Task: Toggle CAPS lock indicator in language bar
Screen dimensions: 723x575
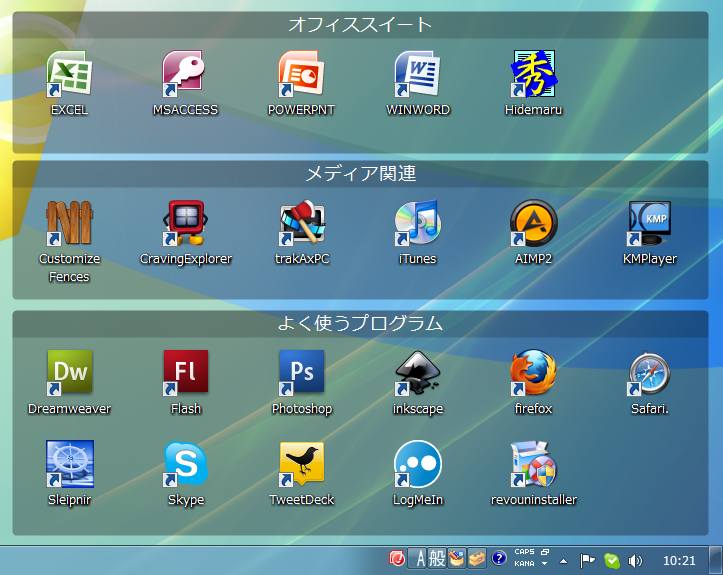Action: [524, 552]
